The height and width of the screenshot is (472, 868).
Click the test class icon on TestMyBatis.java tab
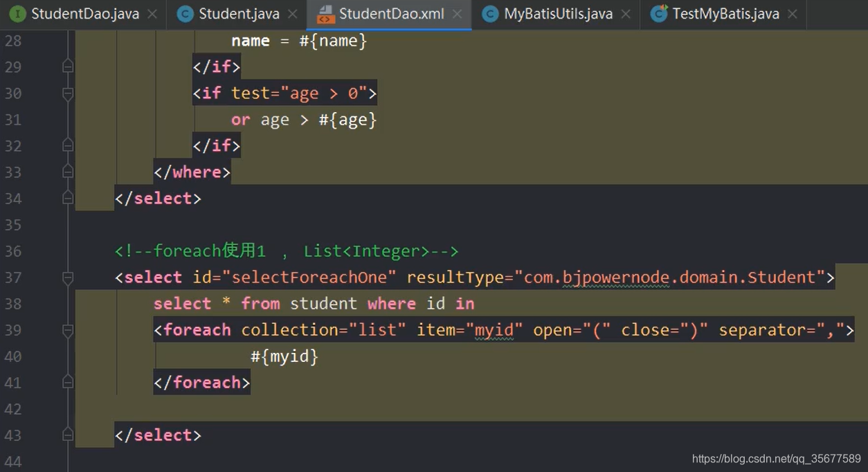point(658,13)
